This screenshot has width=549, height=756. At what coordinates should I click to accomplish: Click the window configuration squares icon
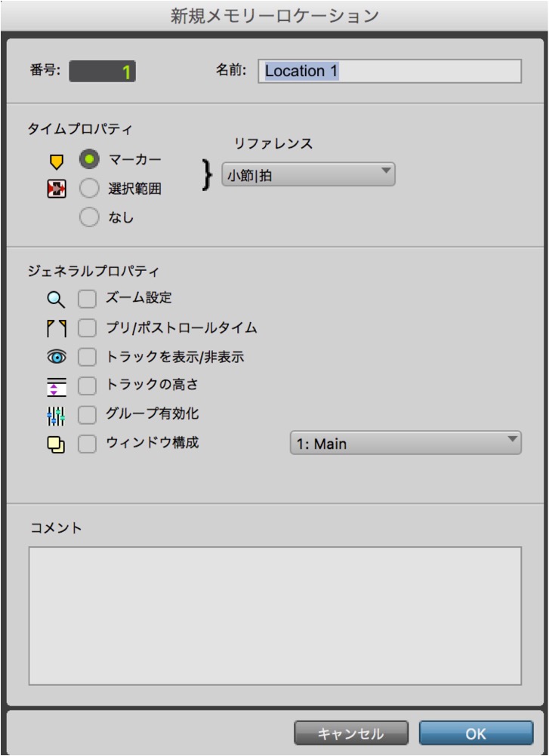(x=56, y=444)
